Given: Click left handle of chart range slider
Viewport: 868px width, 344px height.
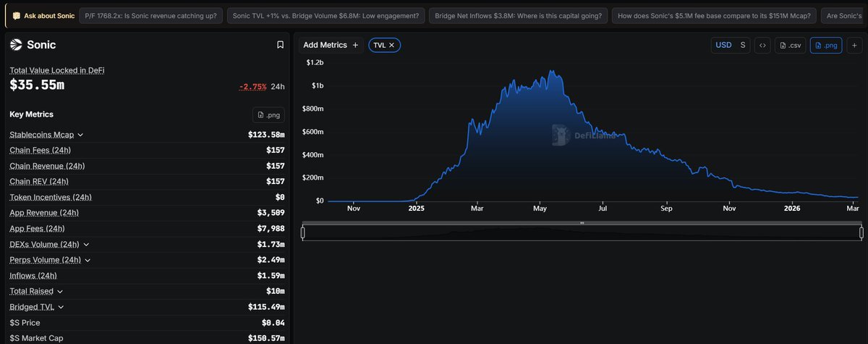Looking at the screenshot, I should point(303,232).
